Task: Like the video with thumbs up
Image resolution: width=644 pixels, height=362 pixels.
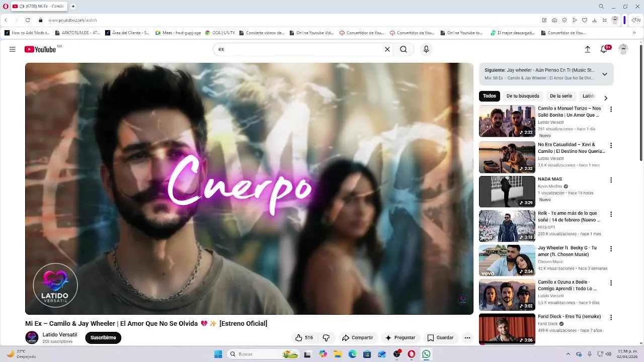Action: pos(304,338)
